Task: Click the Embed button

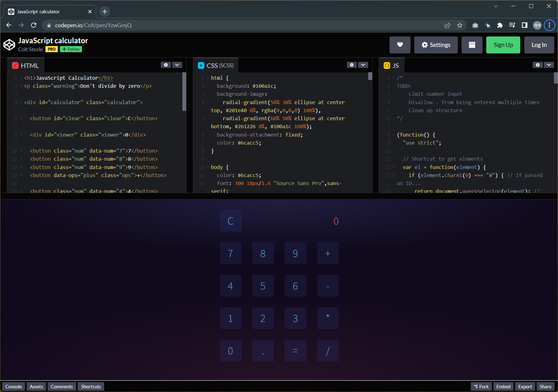Action: (x=503, y=386)
